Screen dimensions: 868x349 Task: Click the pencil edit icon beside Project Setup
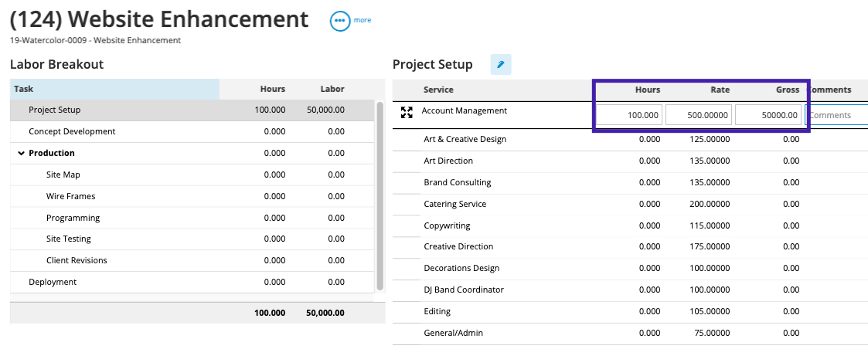click(x=500, y=65)
